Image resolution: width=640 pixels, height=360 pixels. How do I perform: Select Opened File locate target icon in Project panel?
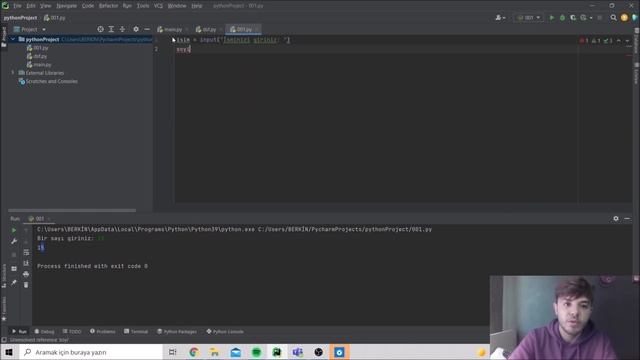click(100, 29)
